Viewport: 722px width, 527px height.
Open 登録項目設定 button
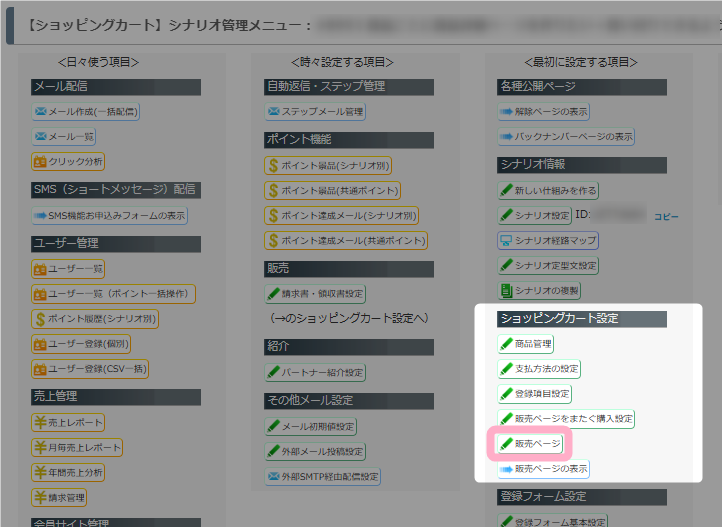(x=535, y=394)
